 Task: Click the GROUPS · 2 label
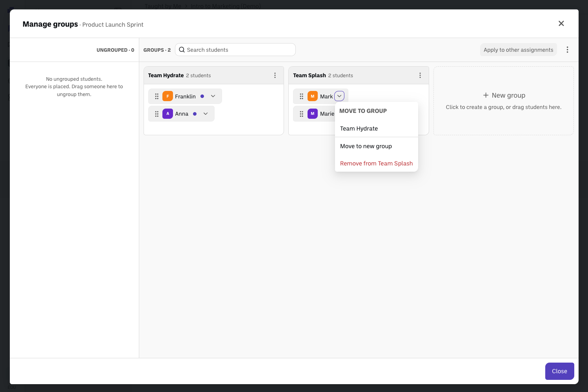tap(157, 50)
